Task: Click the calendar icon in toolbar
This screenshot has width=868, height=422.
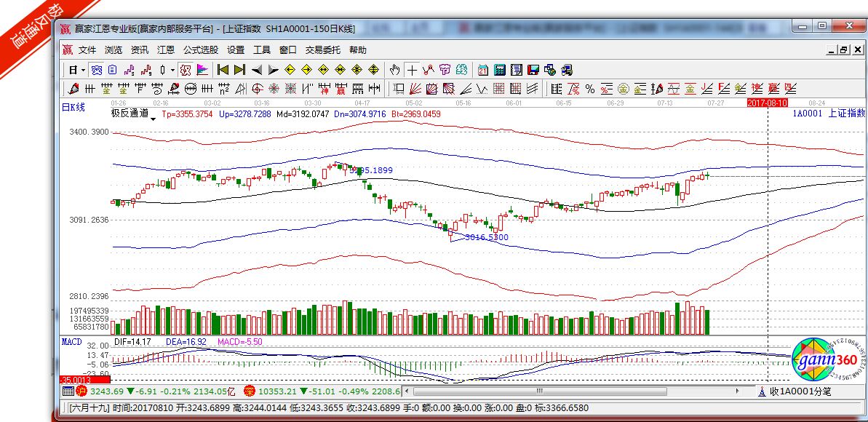Action: click(x=483, y=71)
